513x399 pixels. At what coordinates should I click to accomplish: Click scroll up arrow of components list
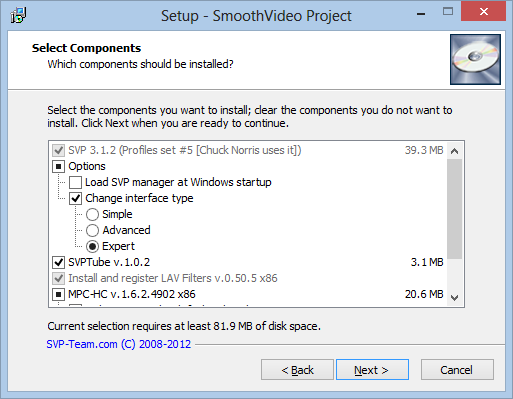(x=454, y=151)
